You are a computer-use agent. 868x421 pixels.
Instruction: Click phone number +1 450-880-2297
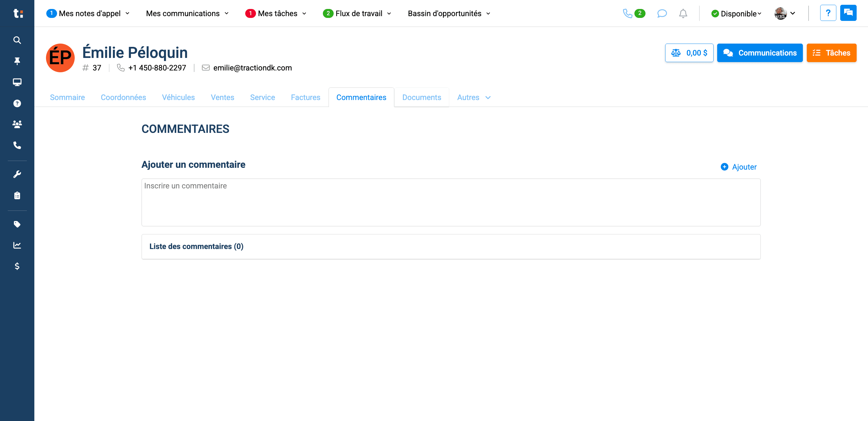[157, 68]
